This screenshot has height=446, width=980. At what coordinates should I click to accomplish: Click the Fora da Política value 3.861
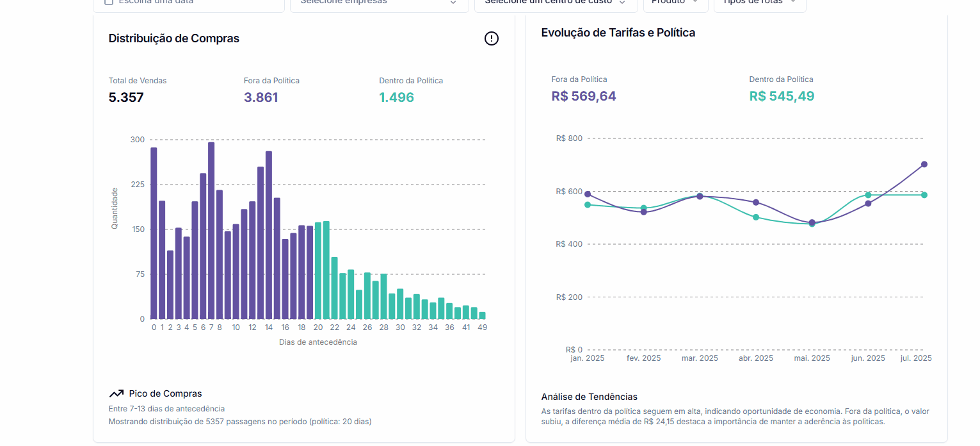[x=261, y=97]
